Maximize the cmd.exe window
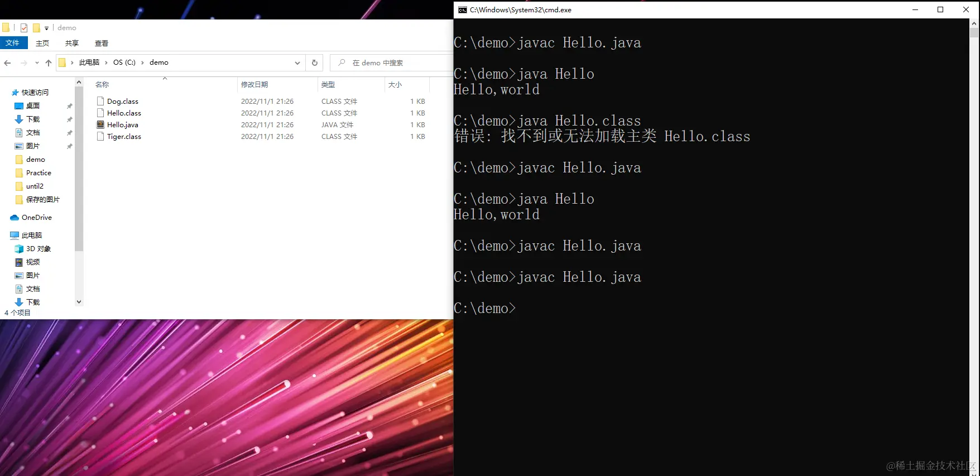Screen dimensions: 980x476 point(940,9)
